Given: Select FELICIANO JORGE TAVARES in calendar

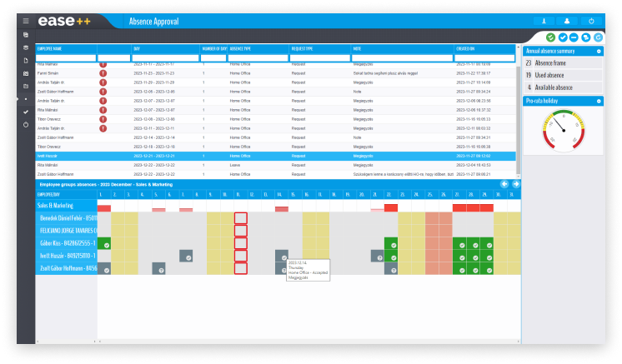Looking at the screenshot, I should tap(66, 231).
